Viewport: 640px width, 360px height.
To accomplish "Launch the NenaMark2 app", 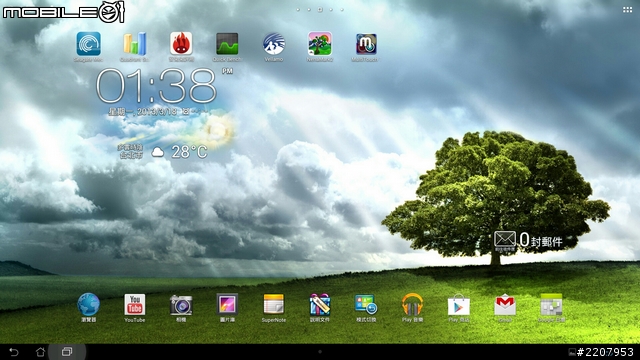I will 320,44.
